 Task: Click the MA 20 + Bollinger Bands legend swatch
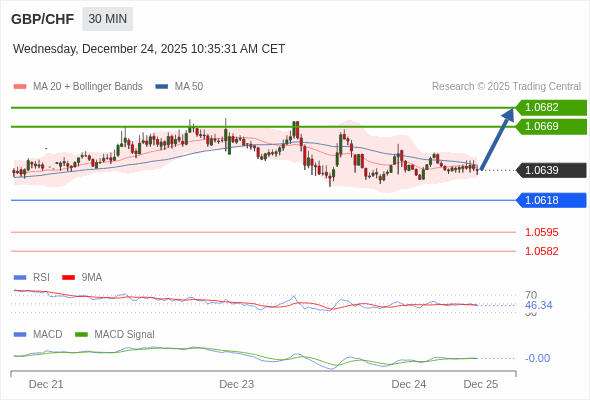[20, 87]
